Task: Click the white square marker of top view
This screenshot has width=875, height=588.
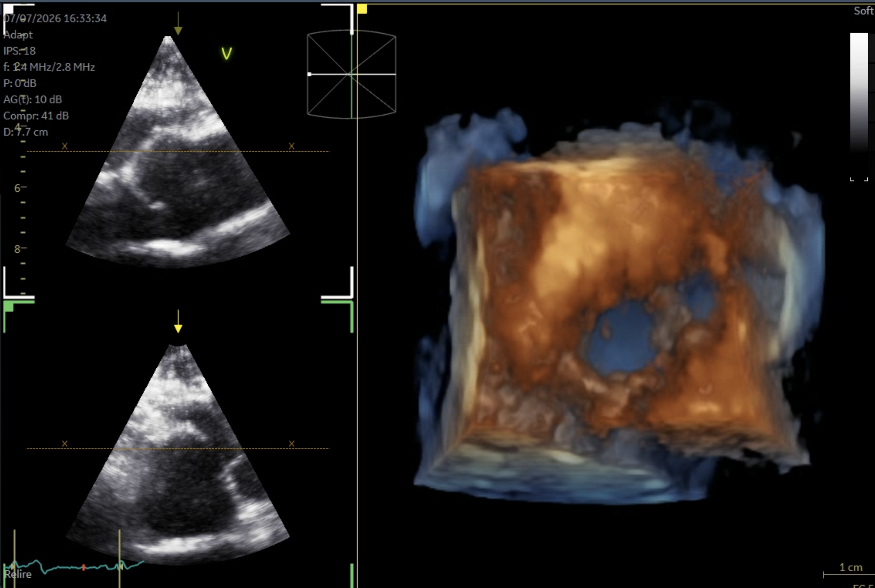Action: tap(8, 9)
